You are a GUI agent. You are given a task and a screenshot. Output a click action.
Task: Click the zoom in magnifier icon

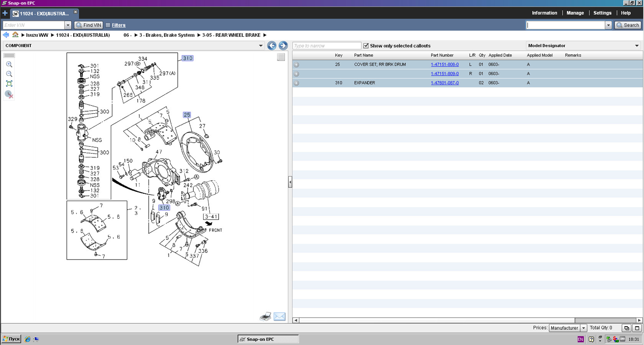point(9,65)
